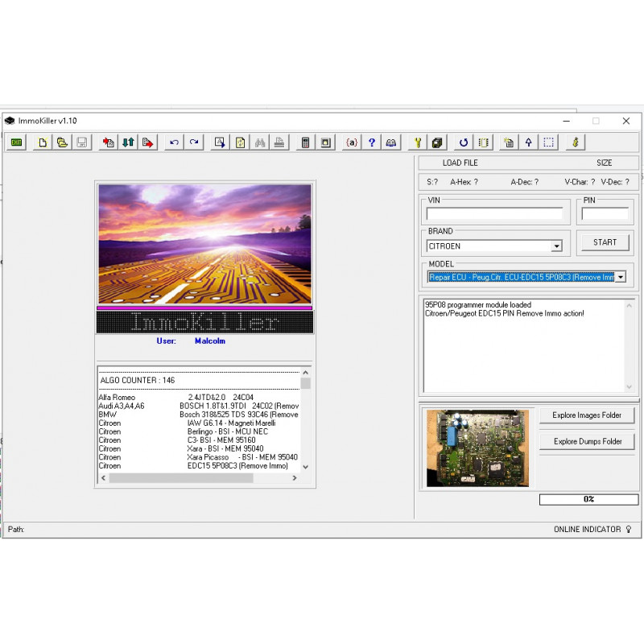Click the yellow Wrench tools icon
This screenshot has width=644, height=644.
417,142
